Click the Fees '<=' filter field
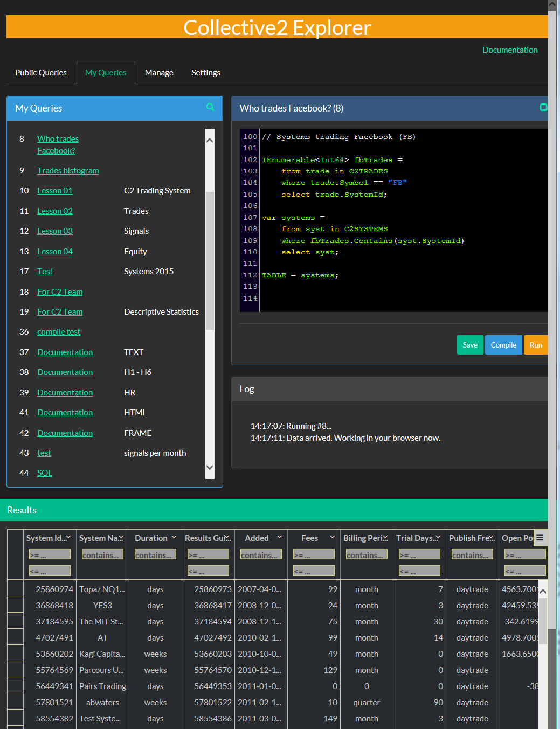560x729 pixels. tap(314, 571)
